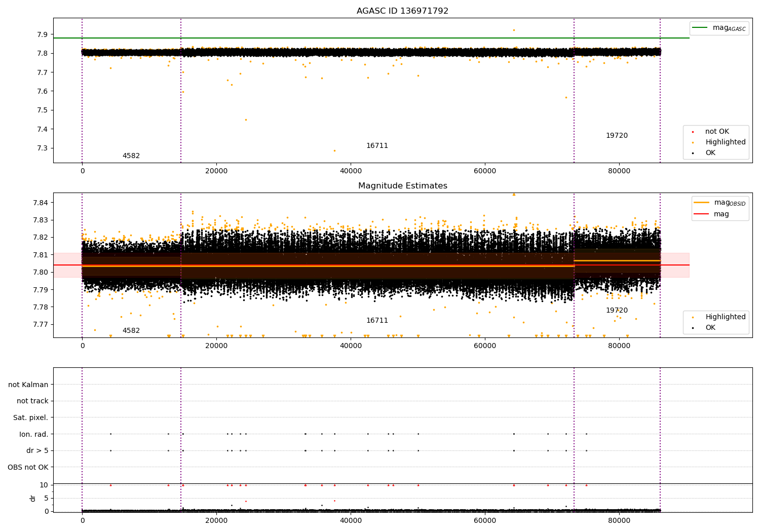Click the 7.3 y-axis tick label

click(43, 148)
